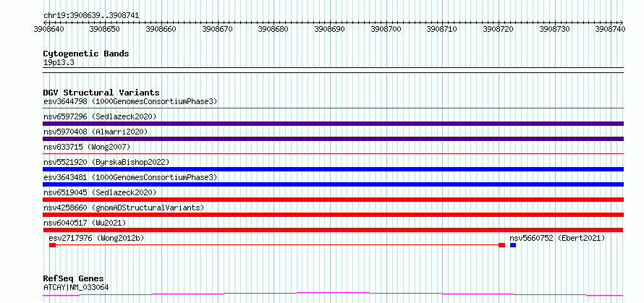Click the blue bar of nsv5521920
Image resolution: width=644 pixels, height=303 pixels.
[333, 169]
